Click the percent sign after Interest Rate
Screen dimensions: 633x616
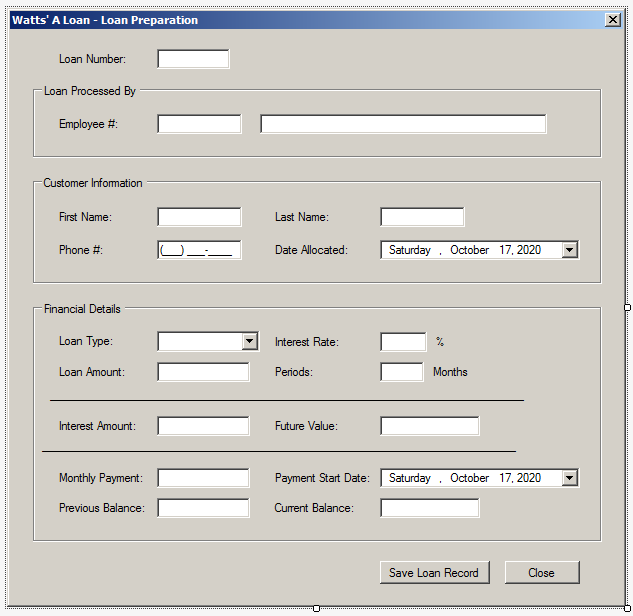[440, 342]
